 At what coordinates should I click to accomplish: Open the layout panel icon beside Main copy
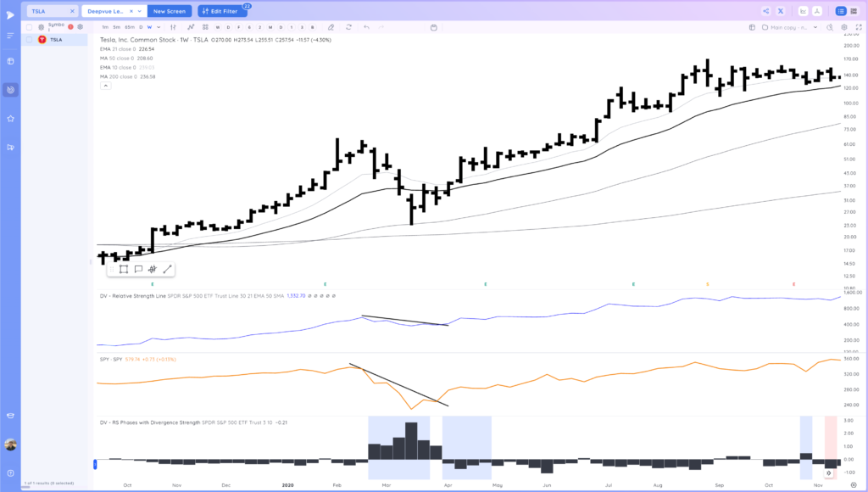click(x=752, y=27)
